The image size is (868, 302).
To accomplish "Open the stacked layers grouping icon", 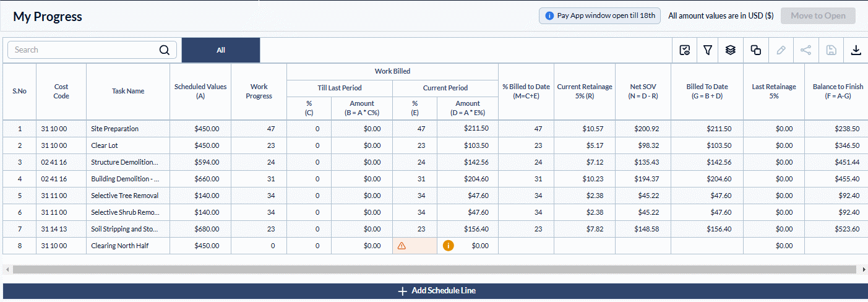I will coord(731,50).
